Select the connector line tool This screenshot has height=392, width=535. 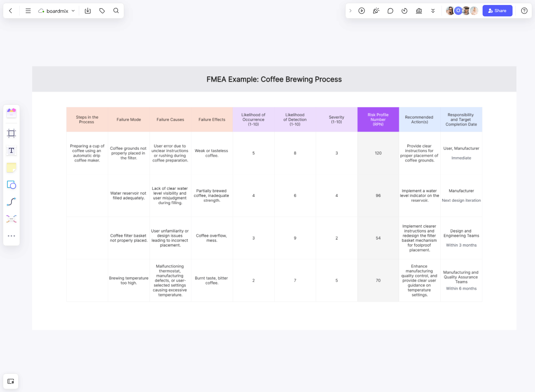pos(11,202)
